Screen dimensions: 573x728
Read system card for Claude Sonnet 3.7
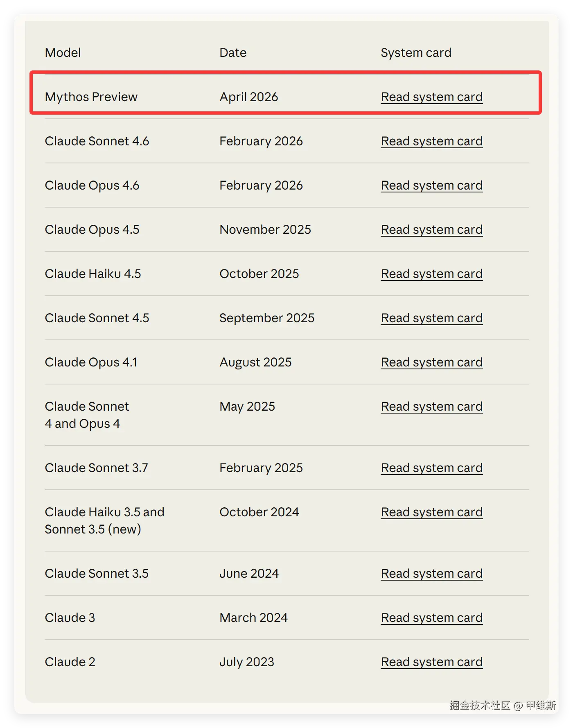pos(431,468)
